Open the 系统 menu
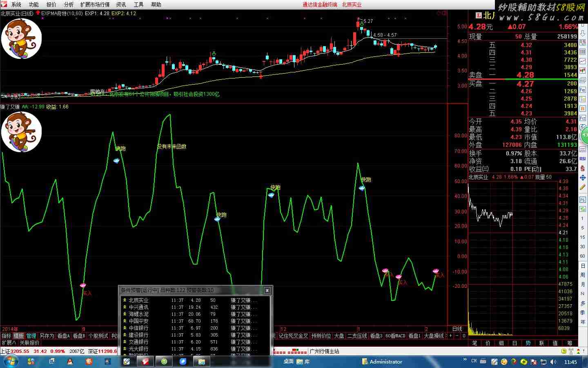 [16, 4]
